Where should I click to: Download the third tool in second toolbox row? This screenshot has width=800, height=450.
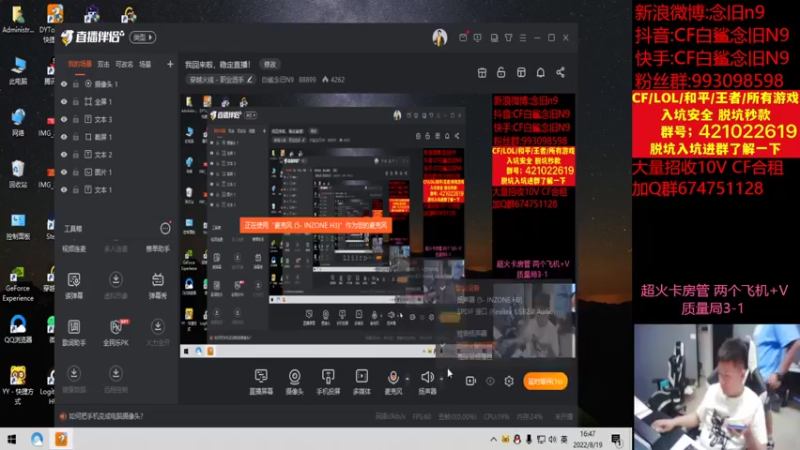click(158, 332)
